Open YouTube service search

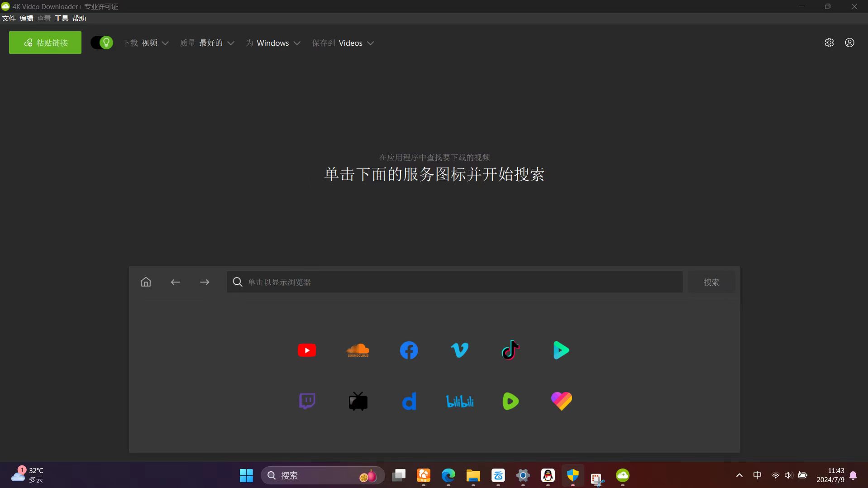pos(307,350)
